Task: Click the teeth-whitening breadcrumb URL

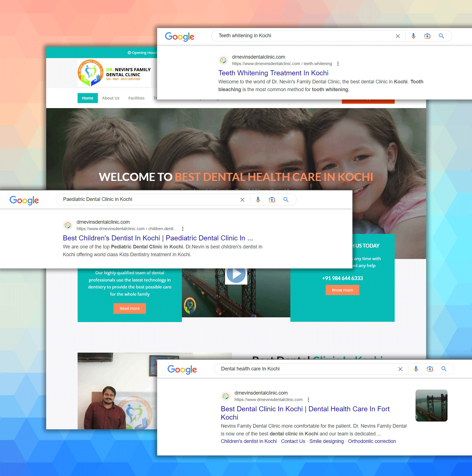Action: [282, 64]
